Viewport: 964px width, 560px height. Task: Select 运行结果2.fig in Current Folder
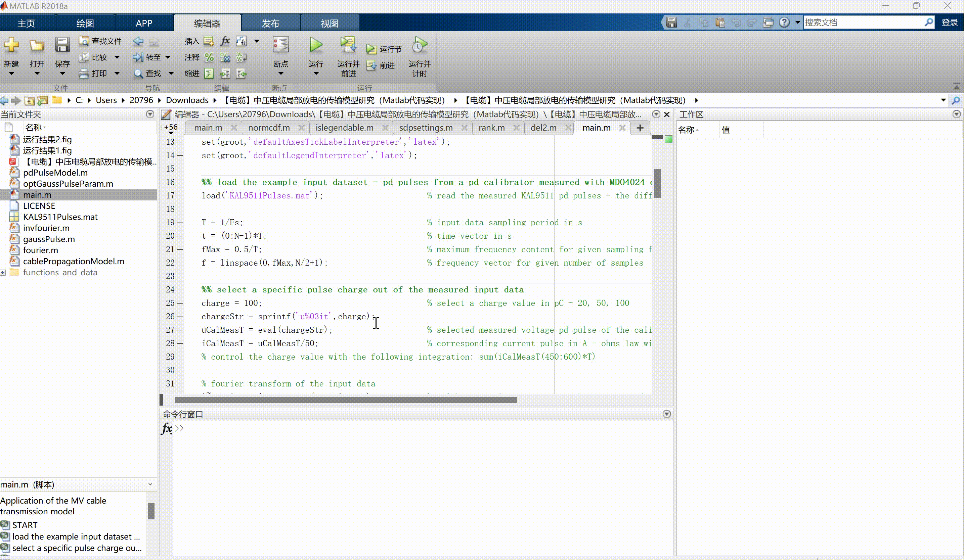[x=47, y=140]
